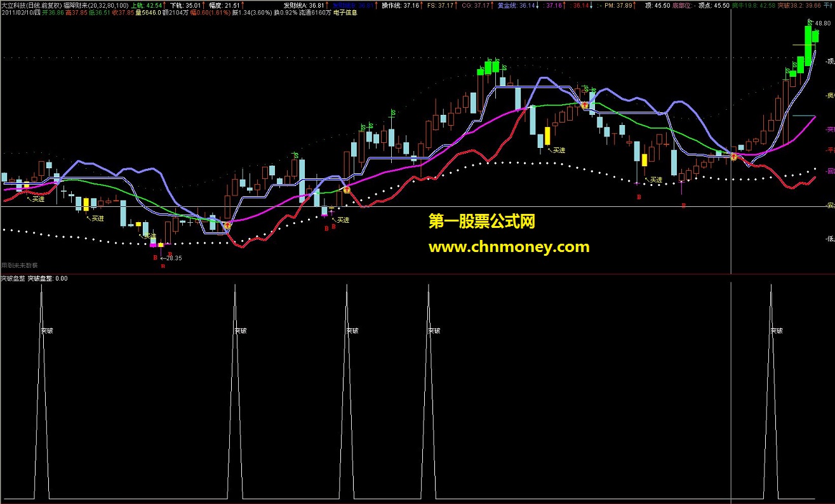Click the 买进 label beside 28.35 low
Viewport: 835px width, 504px height.
[150, 236]
